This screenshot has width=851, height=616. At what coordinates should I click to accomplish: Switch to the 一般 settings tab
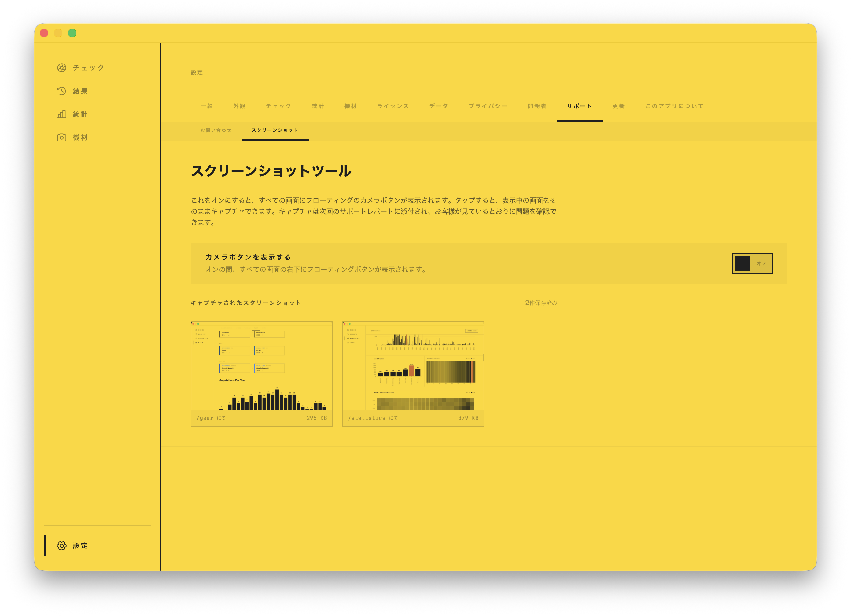click(x=207, y=106)
